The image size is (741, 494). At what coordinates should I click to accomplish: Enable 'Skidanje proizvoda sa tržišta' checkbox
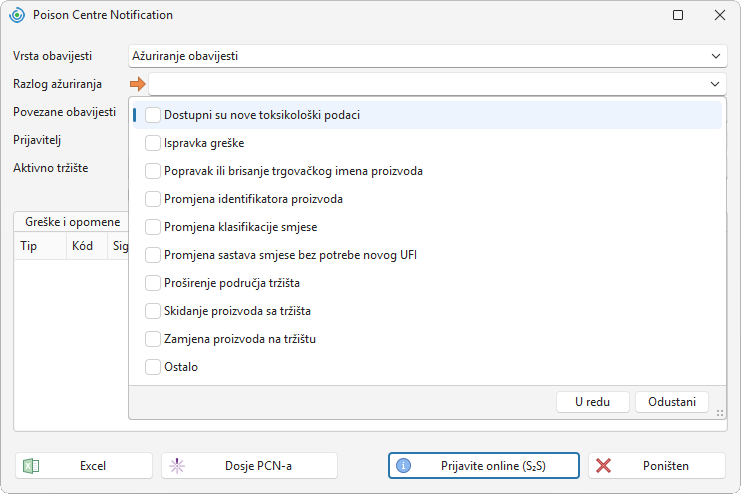point(153,311)
